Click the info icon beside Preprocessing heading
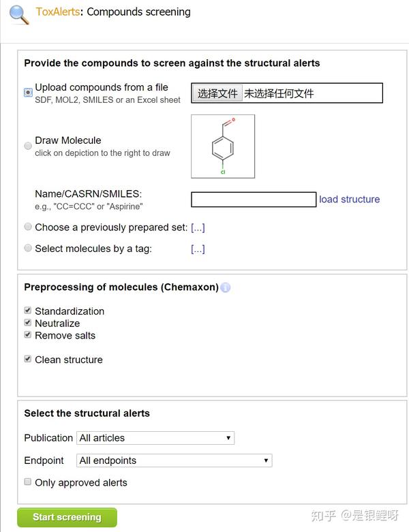 click(x=226, y=287)
